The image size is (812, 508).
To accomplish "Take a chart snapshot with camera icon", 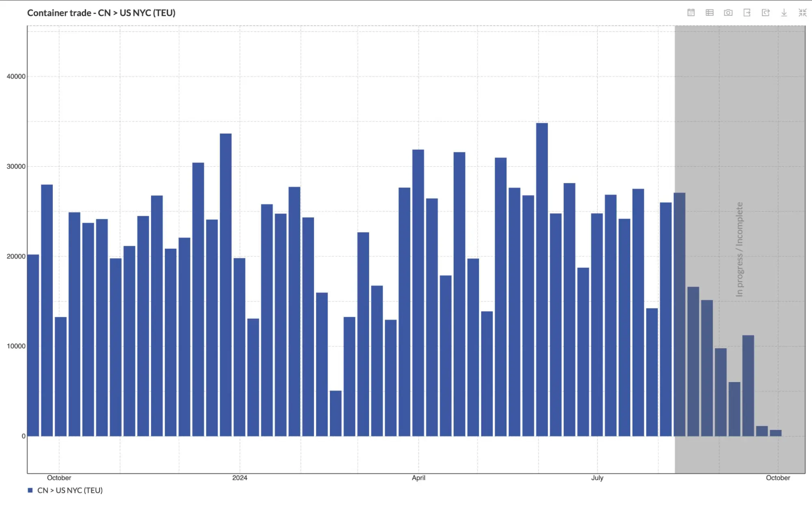I will [728, 13].
